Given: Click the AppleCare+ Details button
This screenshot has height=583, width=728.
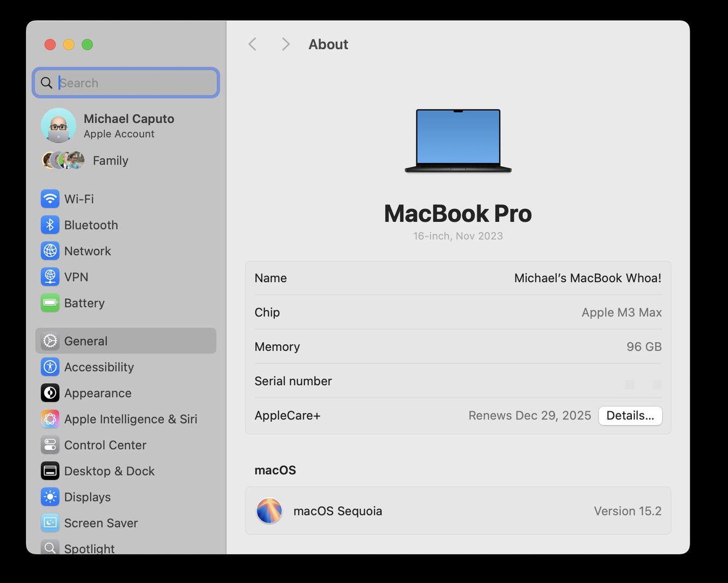Looking at the screenshot, I should tap(630, 416).
